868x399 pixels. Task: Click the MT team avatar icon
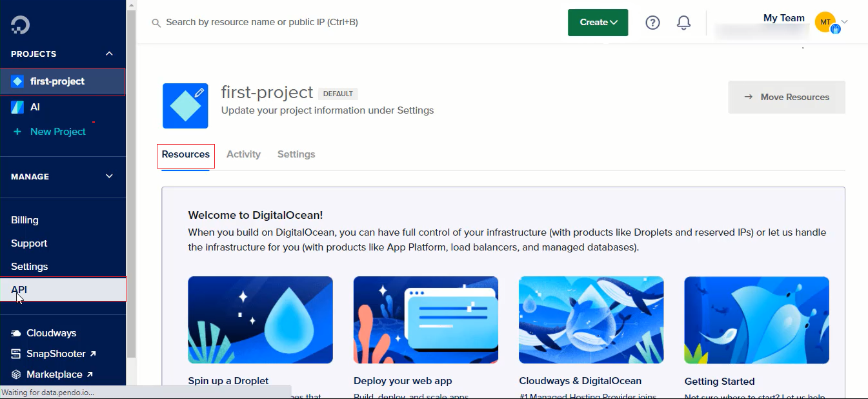click(825, 22)
